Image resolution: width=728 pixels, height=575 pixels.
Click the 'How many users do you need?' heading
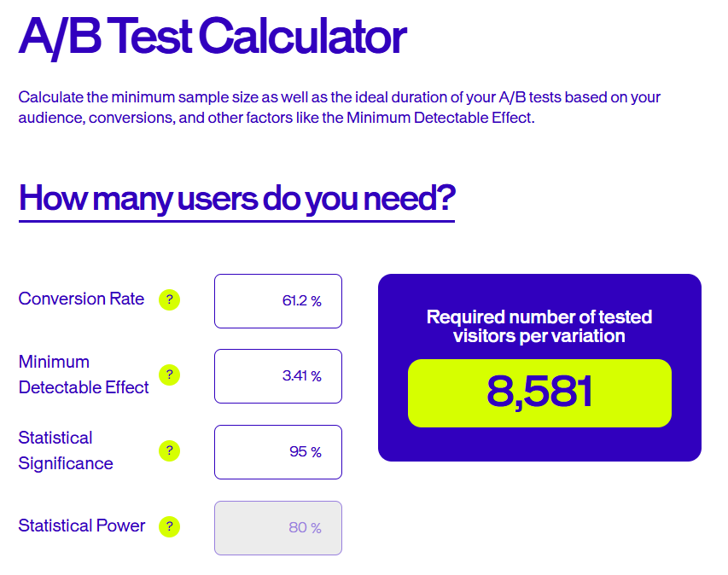pos(237,198)
